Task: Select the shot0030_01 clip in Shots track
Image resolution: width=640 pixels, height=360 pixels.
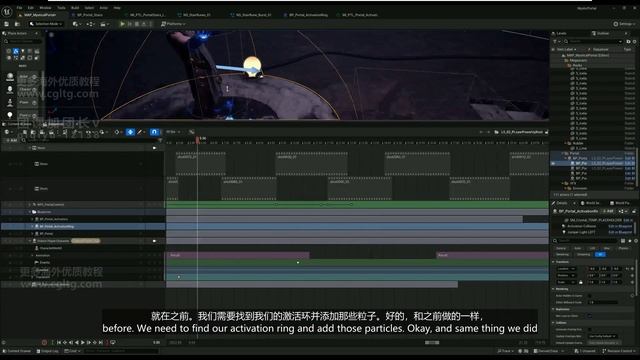Action: pos(311,164)
